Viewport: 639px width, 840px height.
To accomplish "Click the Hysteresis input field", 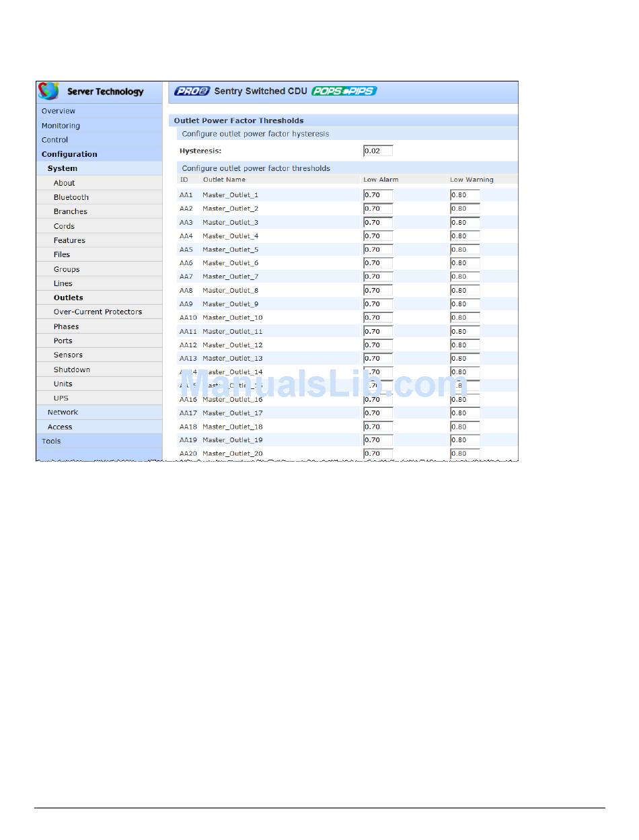I will pos(377,151).
